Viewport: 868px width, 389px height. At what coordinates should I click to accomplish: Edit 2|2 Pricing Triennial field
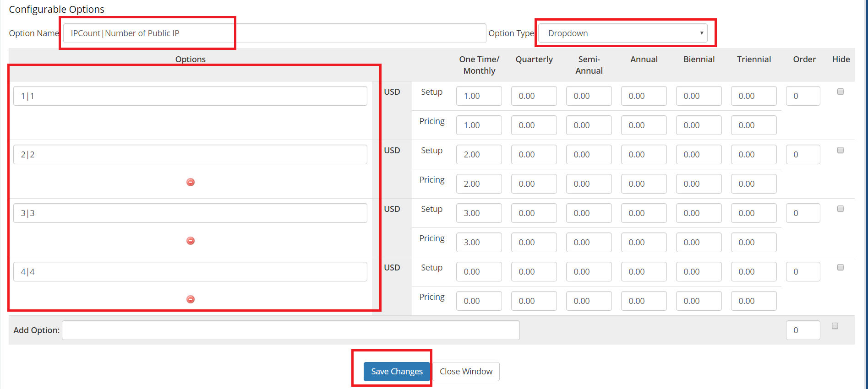[x=754, y=184]
